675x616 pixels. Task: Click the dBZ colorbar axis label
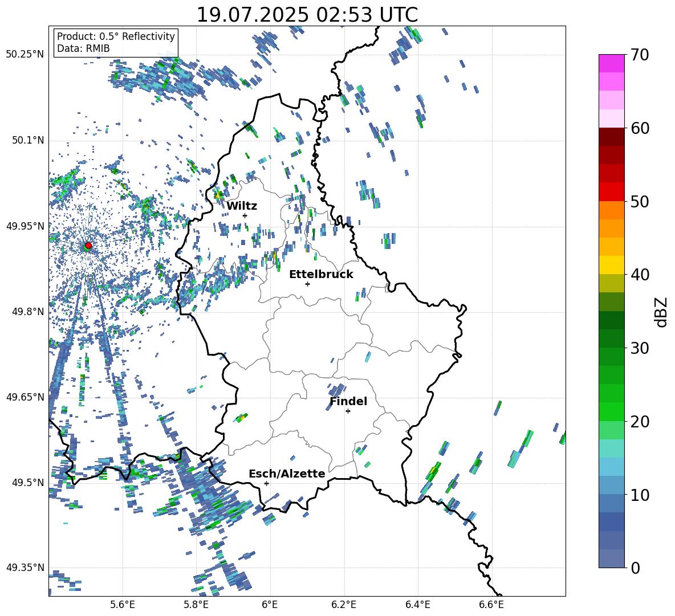click(x=661, y=312)
